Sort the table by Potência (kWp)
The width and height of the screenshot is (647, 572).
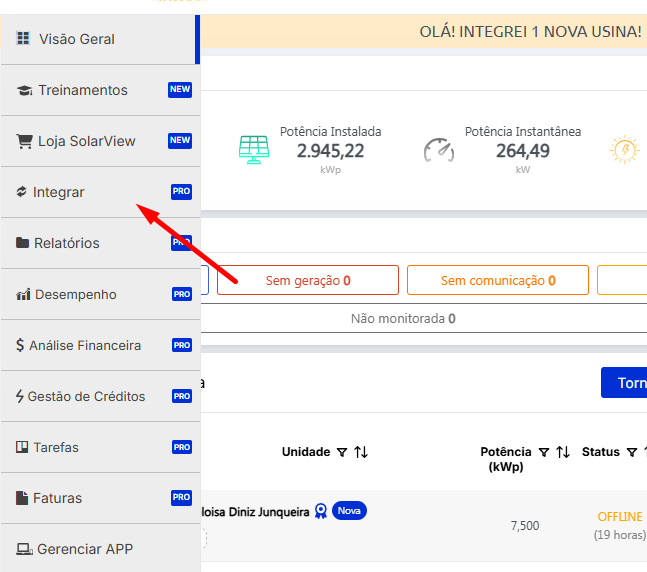pos(563,453)
